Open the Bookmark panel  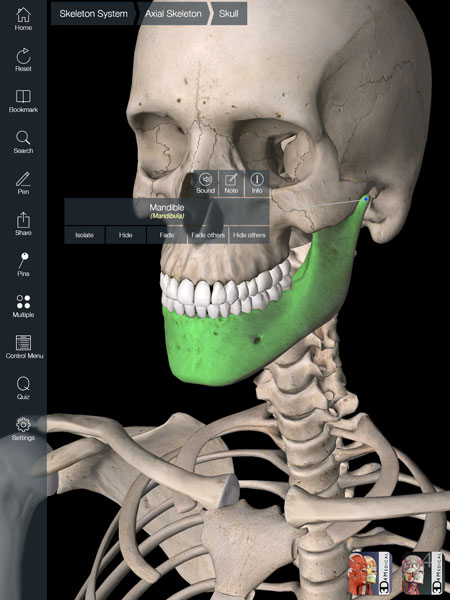tap(23, 101)
